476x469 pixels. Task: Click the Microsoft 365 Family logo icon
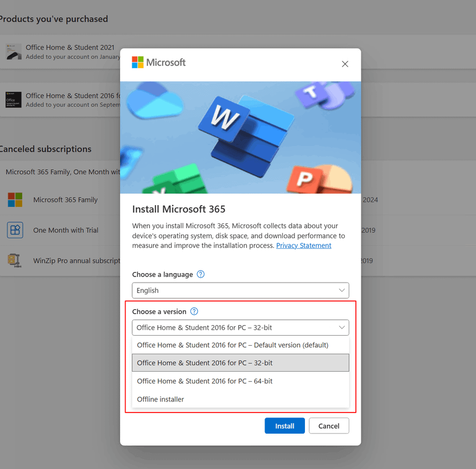pyautogui.click(x=15, y=200)
